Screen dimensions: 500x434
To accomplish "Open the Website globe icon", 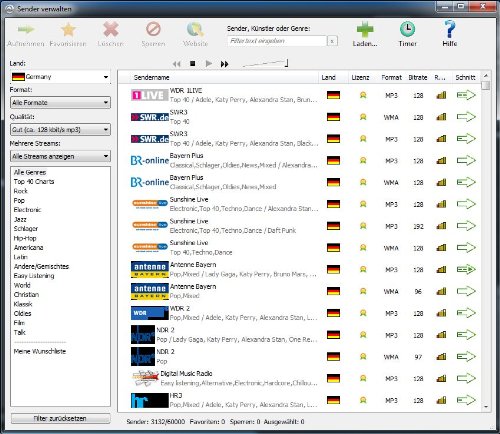I will click(x=195, y=29).
